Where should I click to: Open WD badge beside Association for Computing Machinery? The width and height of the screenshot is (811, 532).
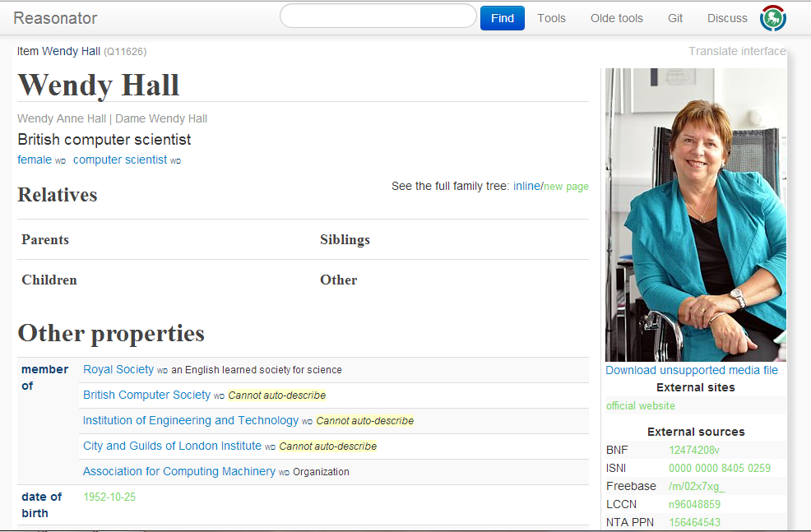(x=284, y=473)
